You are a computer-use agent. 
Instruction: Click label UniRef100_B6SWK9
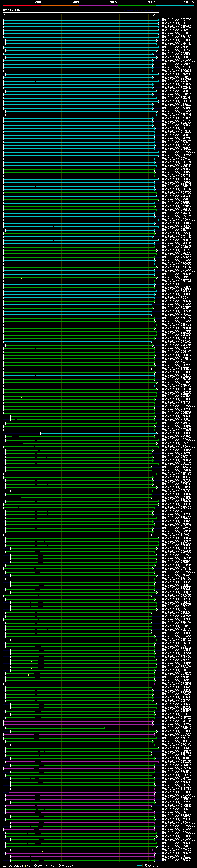[x=177, y=182]
